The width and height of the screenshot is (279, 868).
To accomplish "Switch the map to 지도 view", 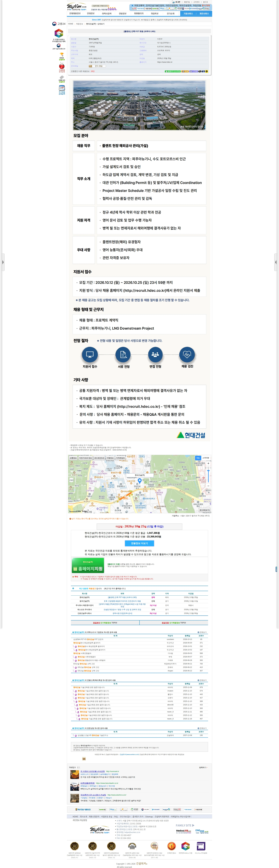I will click(198, 458).
